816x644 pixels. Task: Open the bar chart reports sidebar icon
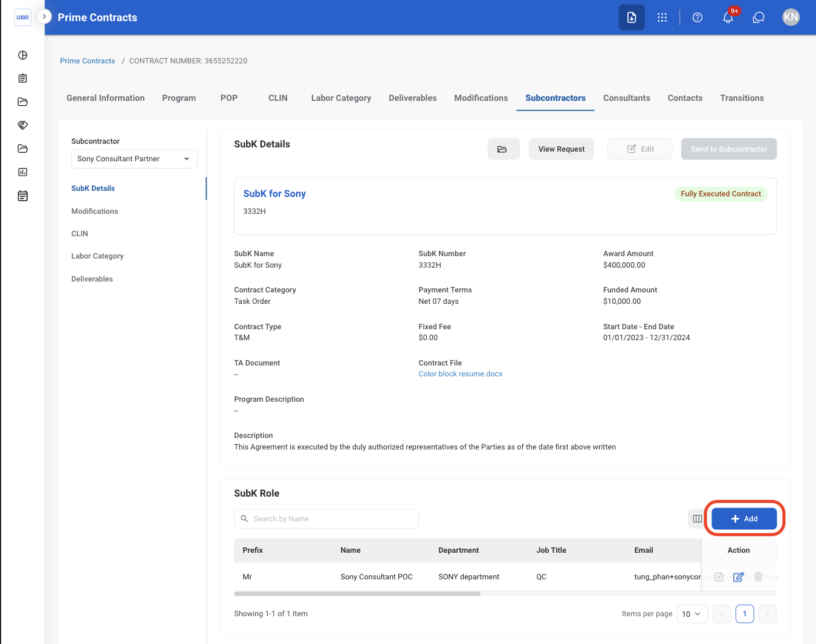point(22,172)
